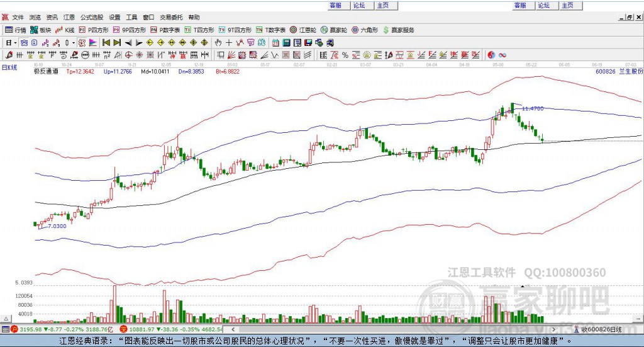The height and width of the screenshot is (347, 644).
Task: Click the 行情 toolbar button
Action: [16, 30]
